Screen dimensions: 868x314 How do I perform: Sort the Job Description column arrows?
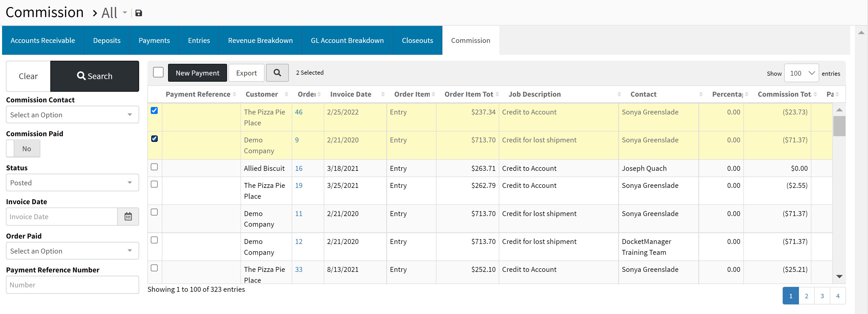click(619, 94)
